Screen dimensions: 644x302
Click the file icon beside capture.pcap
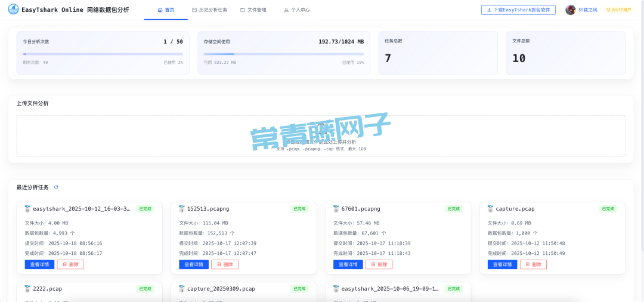click(490, 209)
